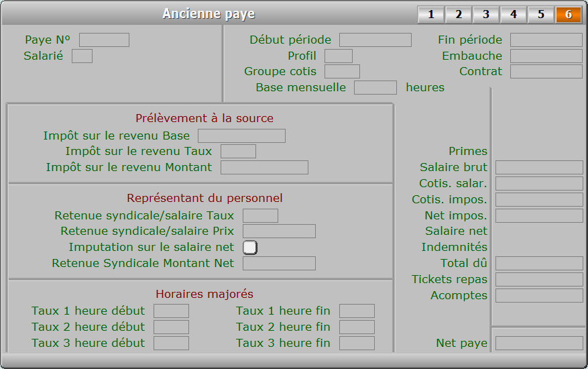588x369 pixels.
Task: Click the Ancienne paye title text
Action: click(x=209, y=14)
